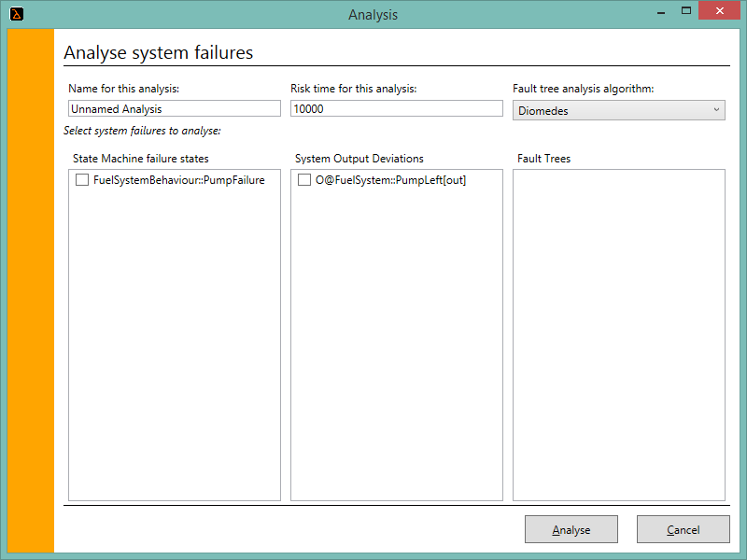Focus the risk time field showing 10000
The width and height of the screenshot is (747, 560).
click(396, 108)
